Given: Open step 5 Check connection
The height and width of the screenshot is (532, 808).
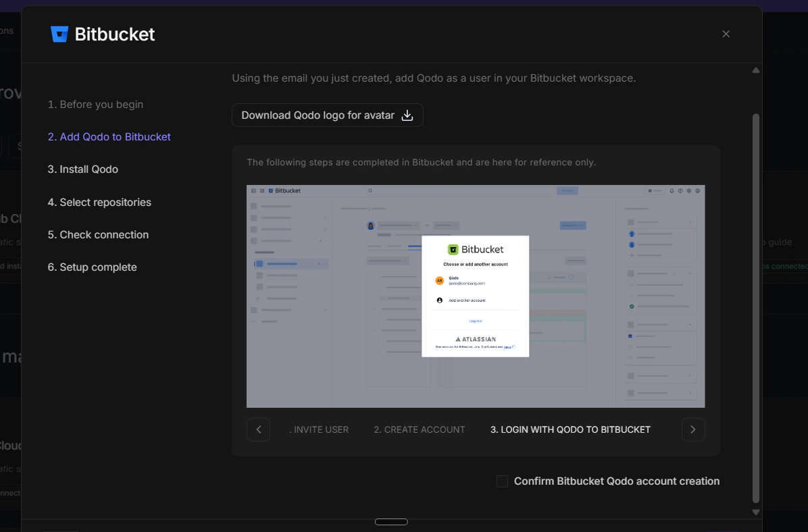Looking at the screenshot, I should pos(98,235).
